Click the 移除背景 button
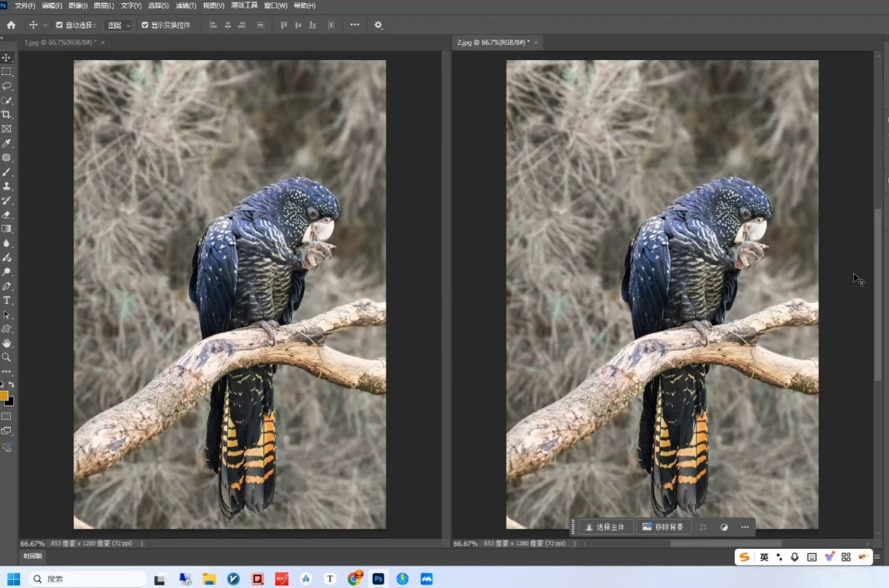 pyautogui.click(x=663, y=527)
